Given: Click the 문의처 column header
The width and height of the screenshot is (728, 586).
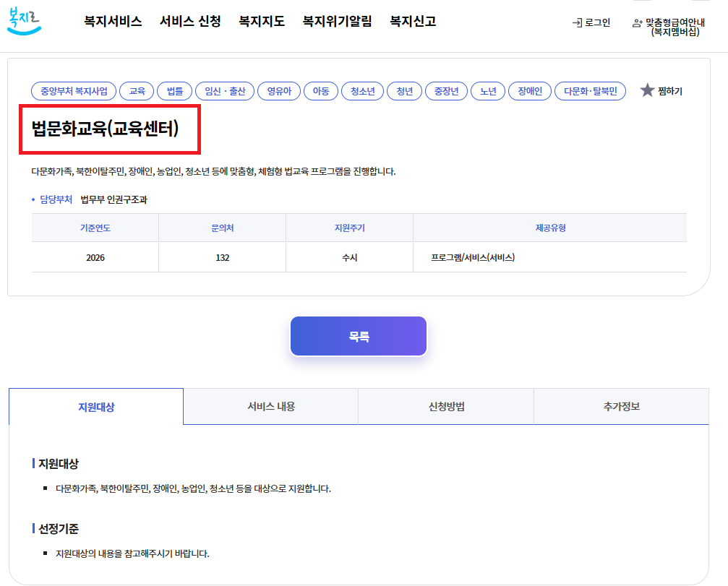Looking at the screenshot, I should click(223, 228).
